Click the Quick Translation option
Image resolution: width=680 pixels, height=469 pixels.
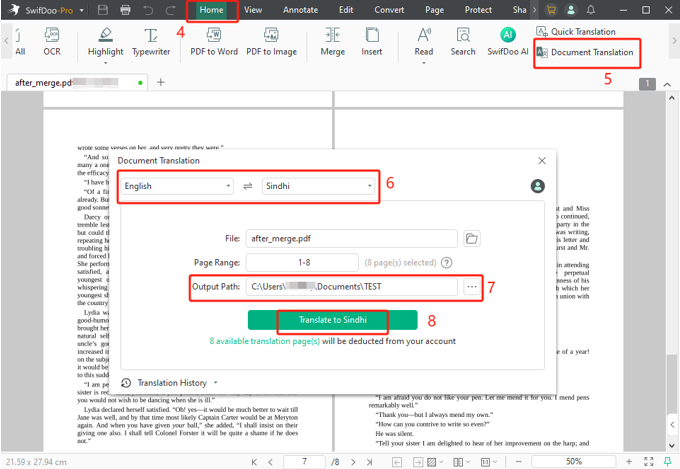coord(582,32)
